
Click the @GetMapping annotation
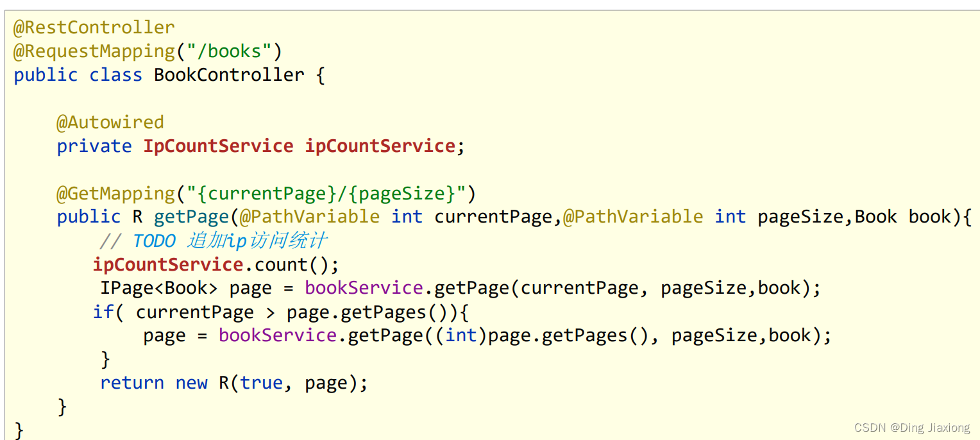pyautogui.click(x=115, y=193)
